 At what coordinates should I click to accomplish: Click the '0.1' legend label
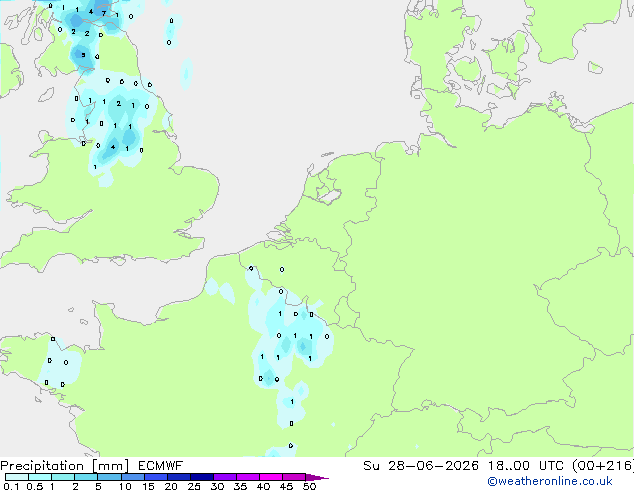[x=11, y=486]
